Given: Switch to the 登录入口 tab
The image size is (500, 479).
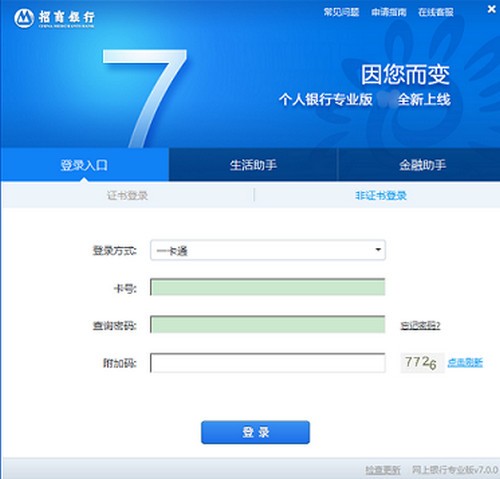Looking at the screenshot, I should [84, 165].
